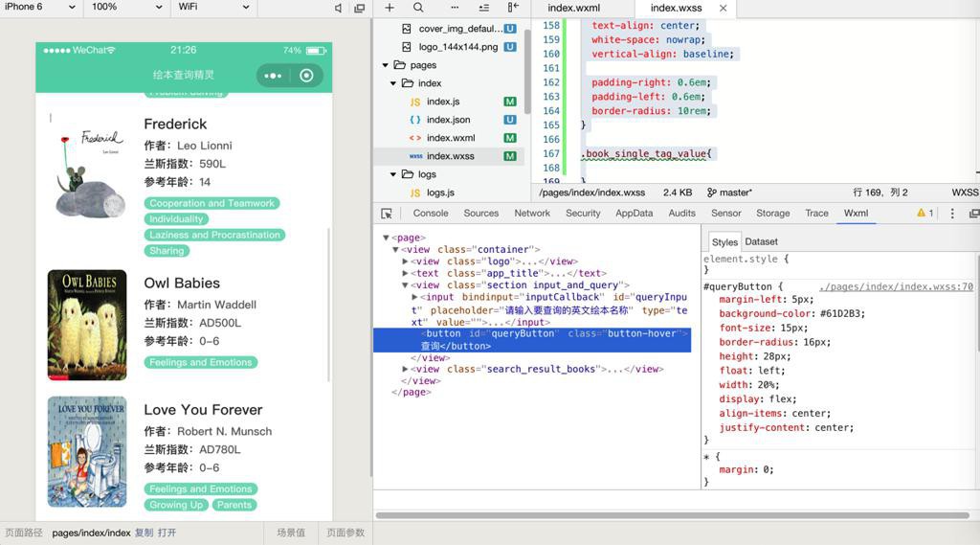Collapse the logs folder

tap(392, 174)
